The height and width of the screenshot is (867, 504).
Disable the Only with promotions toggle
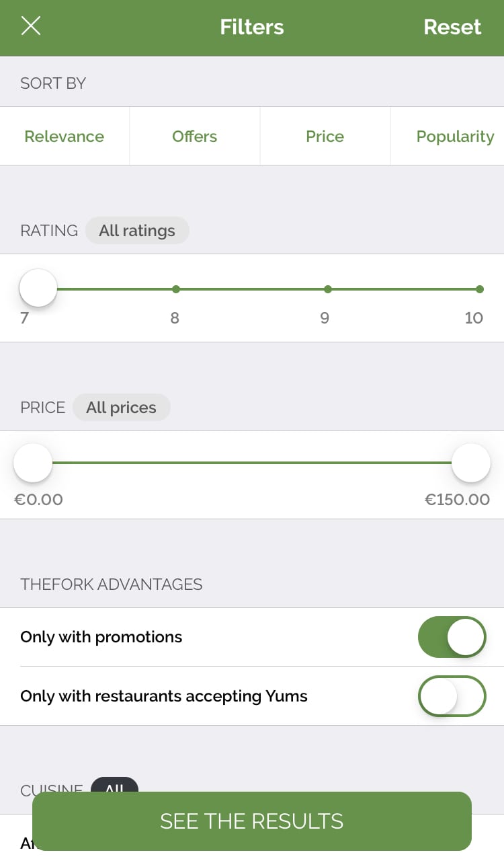pyautogui.click(x=452, y=637)
